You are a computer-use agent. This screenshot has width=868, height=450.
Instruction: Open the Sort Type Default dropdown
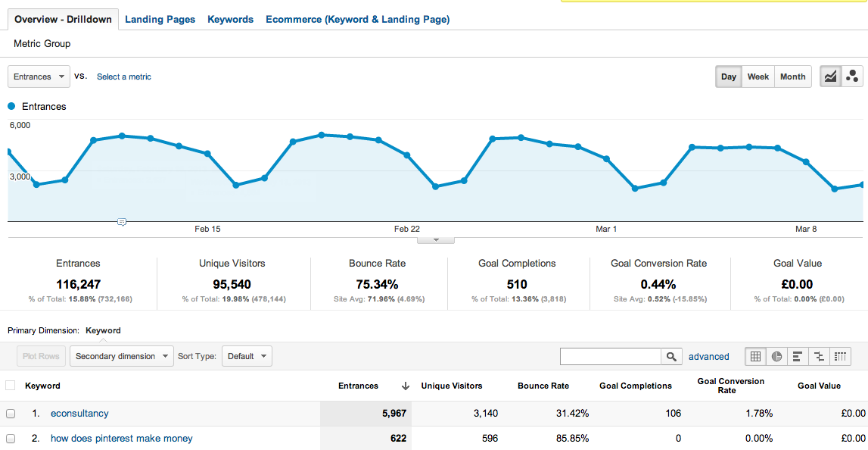pyautogui.click(x=247, y=356)
